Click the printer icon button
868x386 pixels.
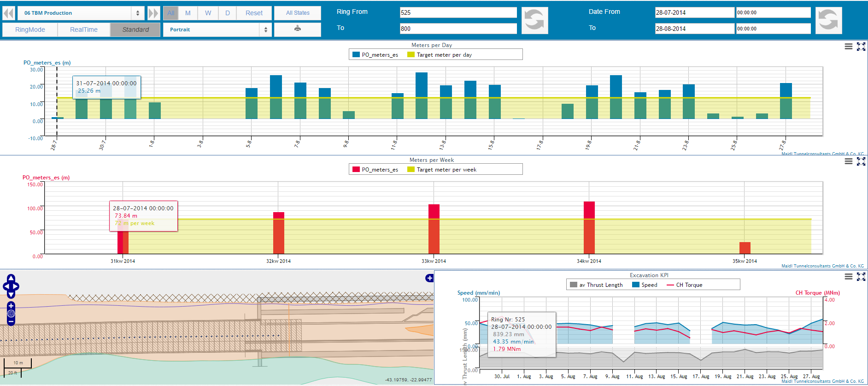pyautogui.click(x=298, y=29)
